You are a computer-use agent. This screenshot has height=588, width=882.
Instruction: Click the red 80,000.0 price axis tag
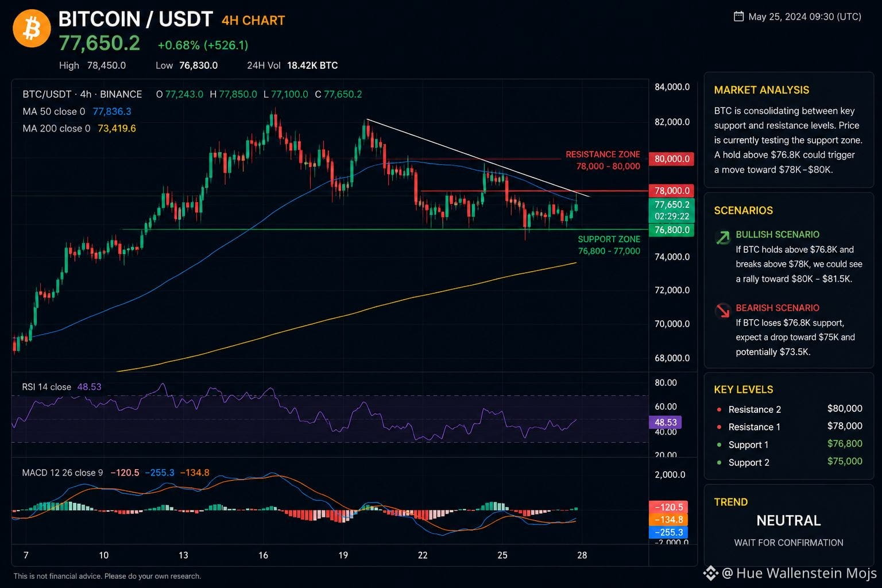tap(671, 159)
